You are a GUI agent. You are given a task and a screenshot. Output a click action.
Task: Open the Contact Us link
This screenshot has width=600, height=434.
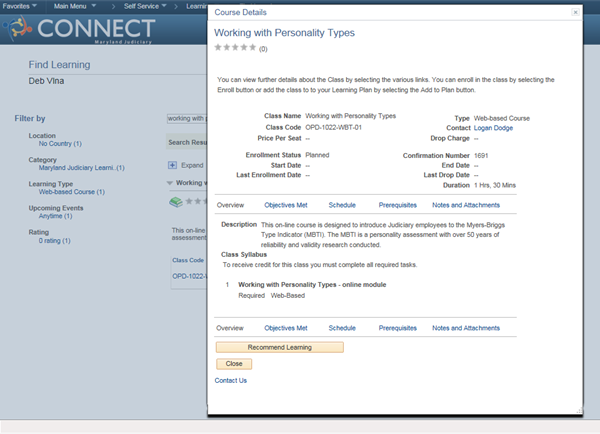click(x=231, y=381)
